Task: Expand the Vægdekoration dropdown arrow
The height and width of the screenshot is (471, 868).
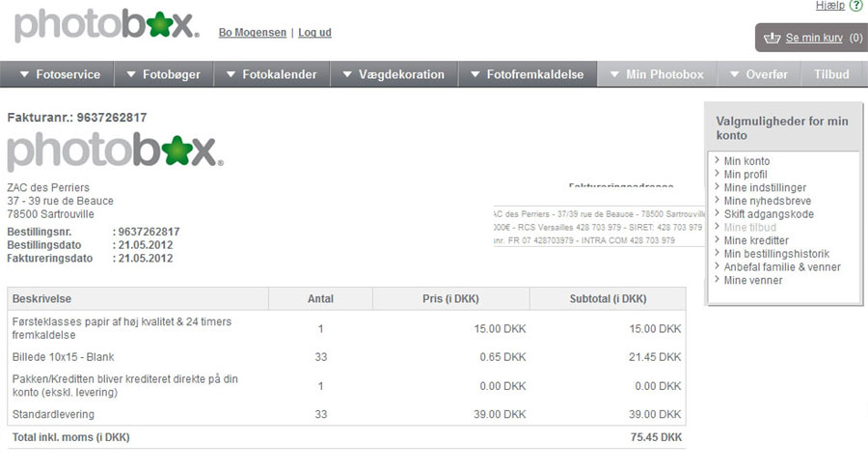Action: (347, 74)
